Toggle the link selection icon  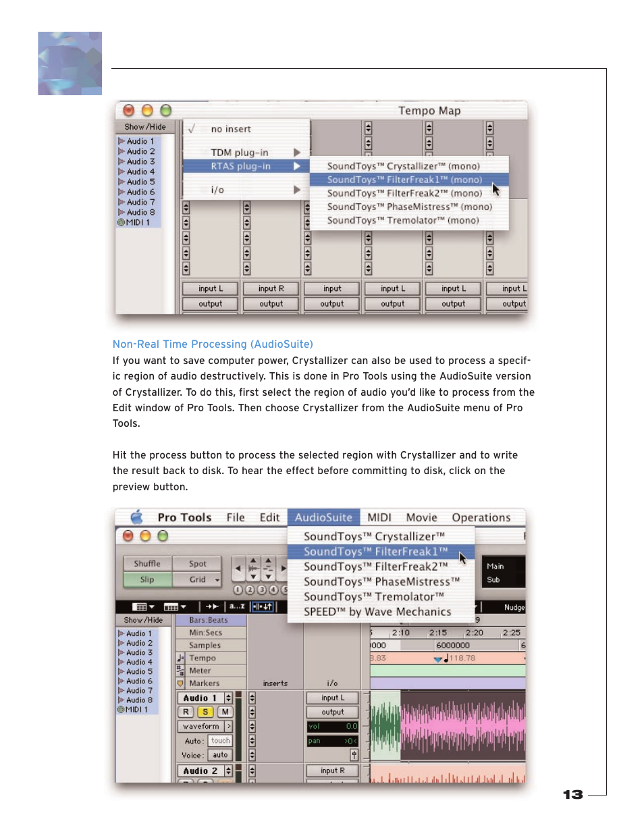pyautogui.click(x=263, y=607)
